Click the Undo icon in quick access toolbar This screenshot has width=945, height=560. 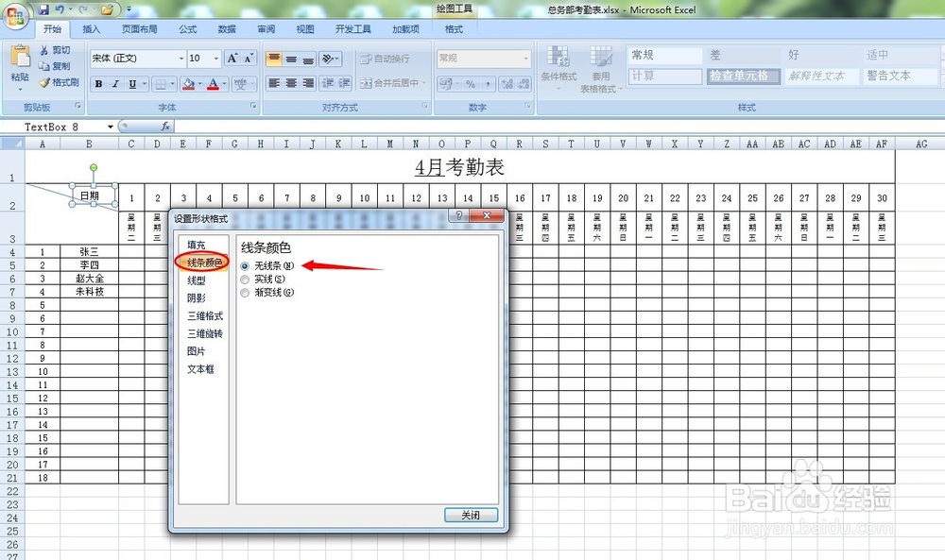[x=60, y=9]
